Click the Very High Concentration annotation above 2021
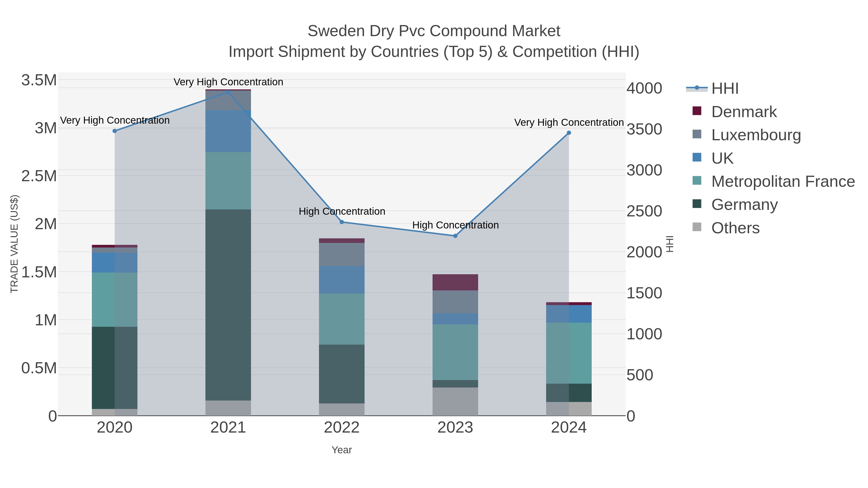 point(228,82)
